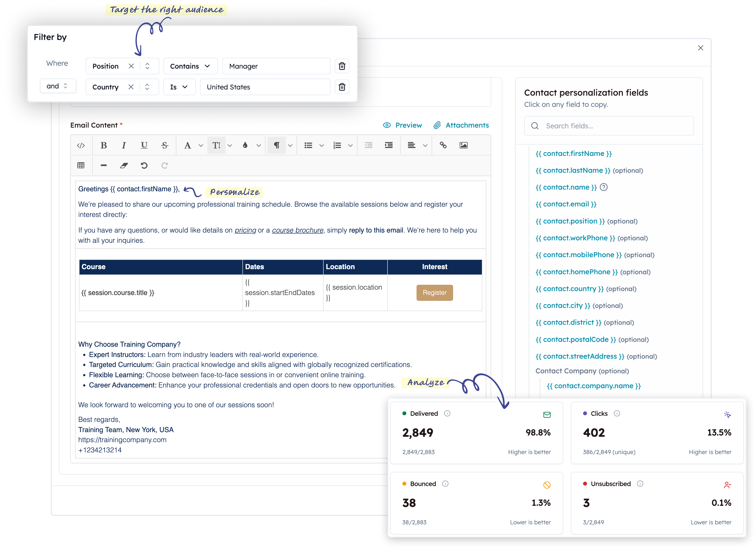756x549 pixels.
Task: Insert a table into the email body
Action: pos(81,165)
